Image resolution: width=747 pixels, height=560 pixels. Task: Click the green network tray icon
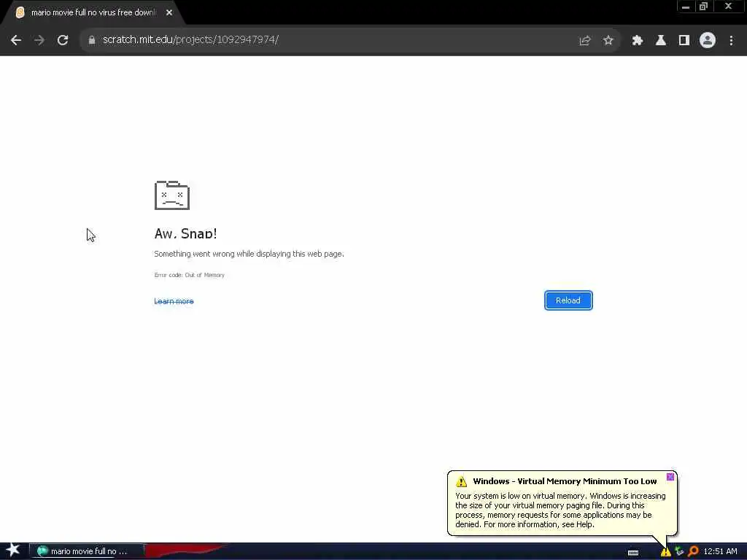679,551
